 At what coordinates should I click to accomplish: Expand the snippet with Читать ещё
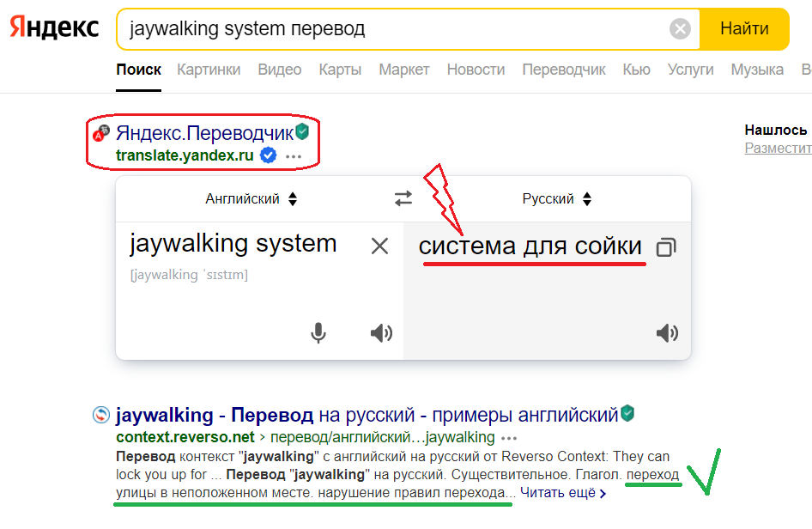tap(563, 493)
